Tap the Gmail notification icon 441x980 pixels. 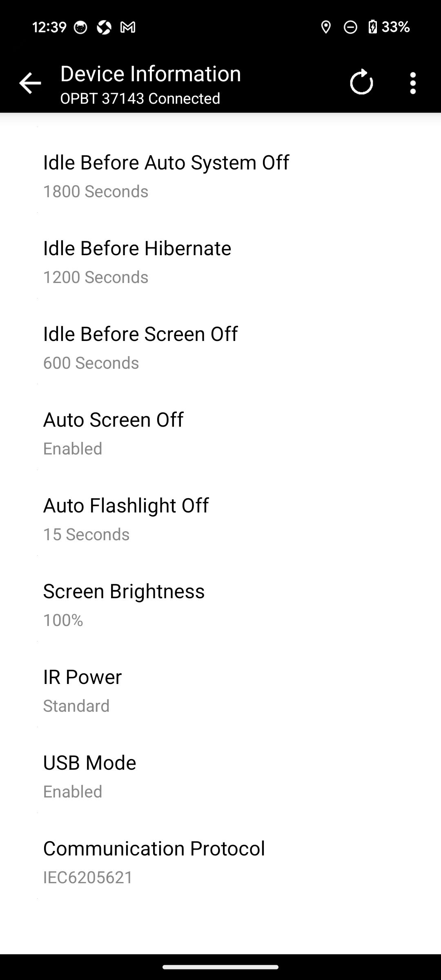(128, 27)
